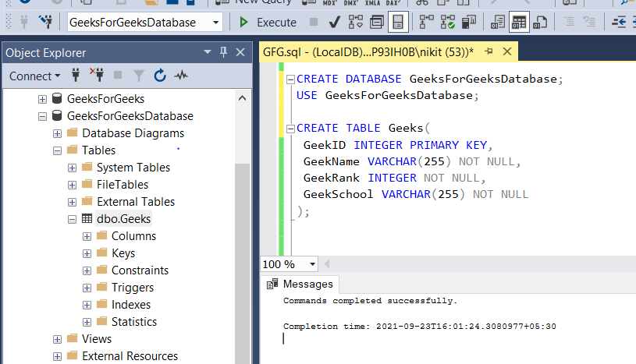636x364 pixels.
Task: Pin the GFG.sql document tab
Action: 489,51
